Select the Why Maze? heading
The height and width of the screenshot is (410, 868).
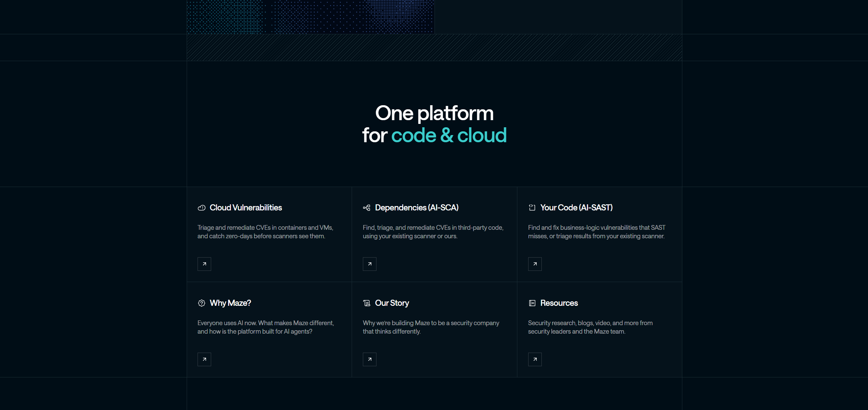pos(230,303)
